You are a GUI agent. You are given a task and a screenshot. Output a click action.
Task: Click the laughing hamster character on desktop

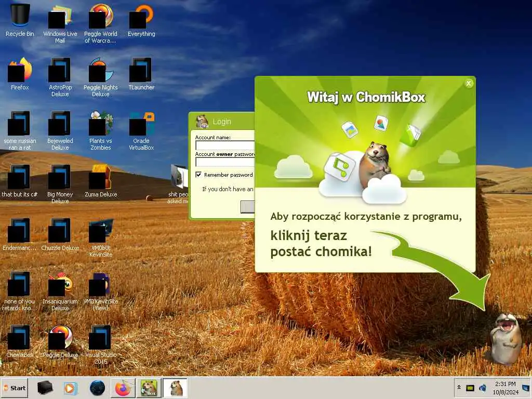point(506,339)
